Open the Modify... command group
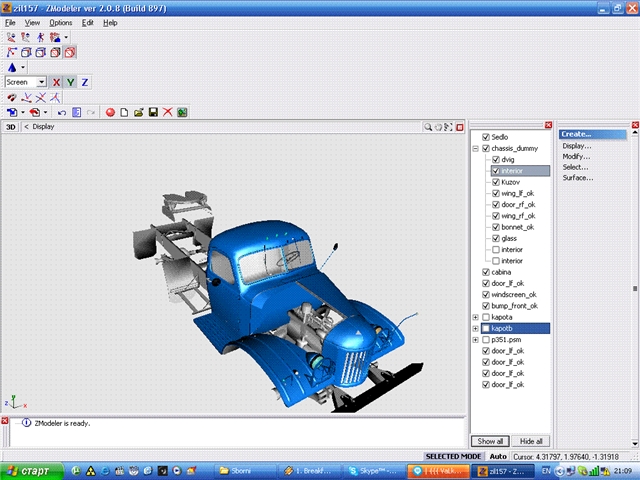This screenshot has height=480, width=640. [x=576, y=156]
